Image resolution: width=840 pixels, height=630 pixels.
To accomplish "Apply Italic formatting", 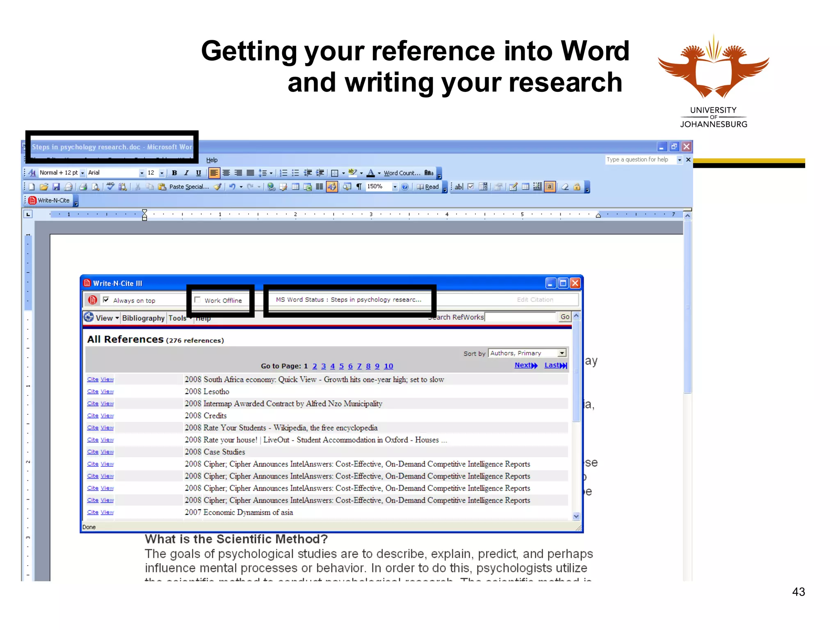I will pyautogui.click(x=187, y=173).
